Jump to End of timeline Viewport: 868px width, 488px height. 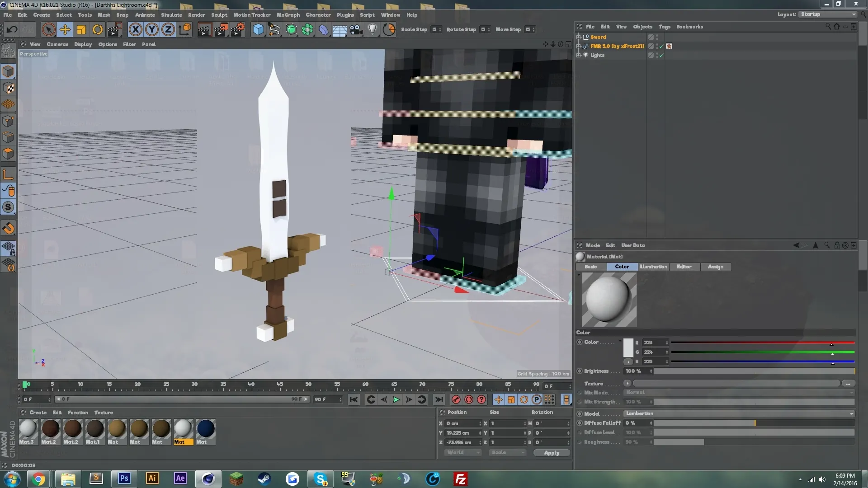tap(439, 399)
